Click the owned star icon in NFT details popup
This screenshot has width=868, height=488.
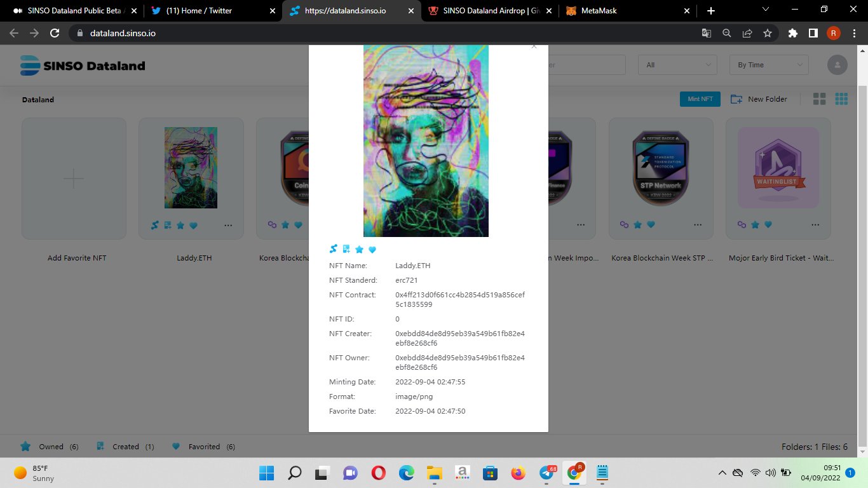coord(359,250)
